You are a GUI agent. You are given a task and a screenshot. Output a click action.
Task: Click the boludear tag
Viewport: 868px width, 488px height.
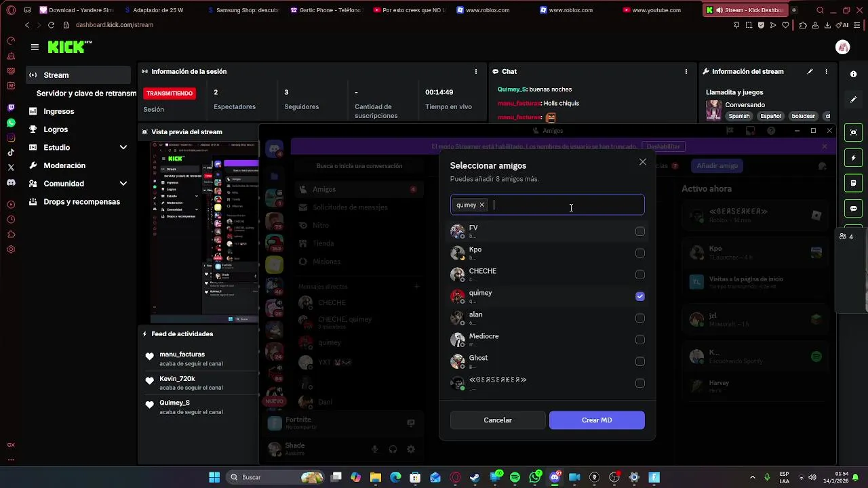click(x=803, y=116)
